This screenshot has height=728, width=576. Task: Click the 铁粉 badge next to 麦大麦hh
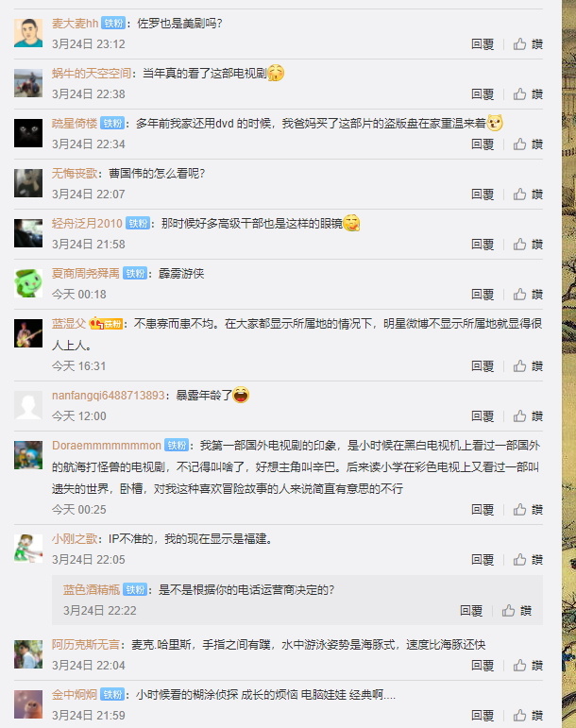pos(113,23)
